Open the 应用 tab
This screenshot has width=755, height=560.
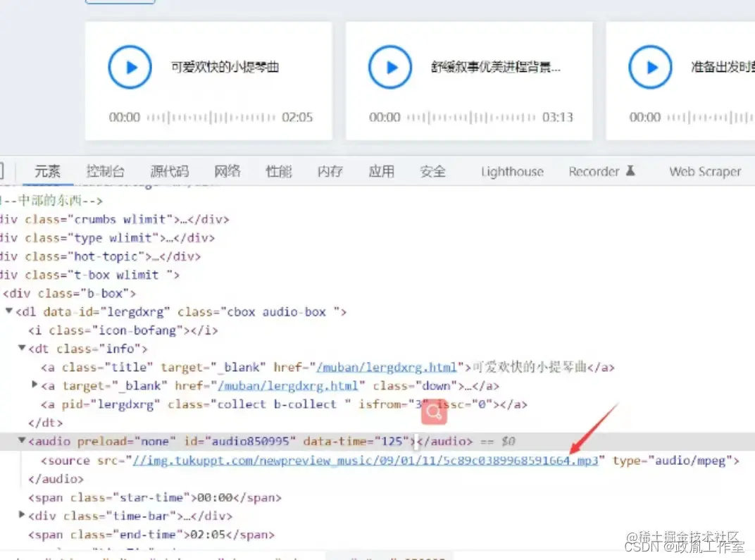381,171
